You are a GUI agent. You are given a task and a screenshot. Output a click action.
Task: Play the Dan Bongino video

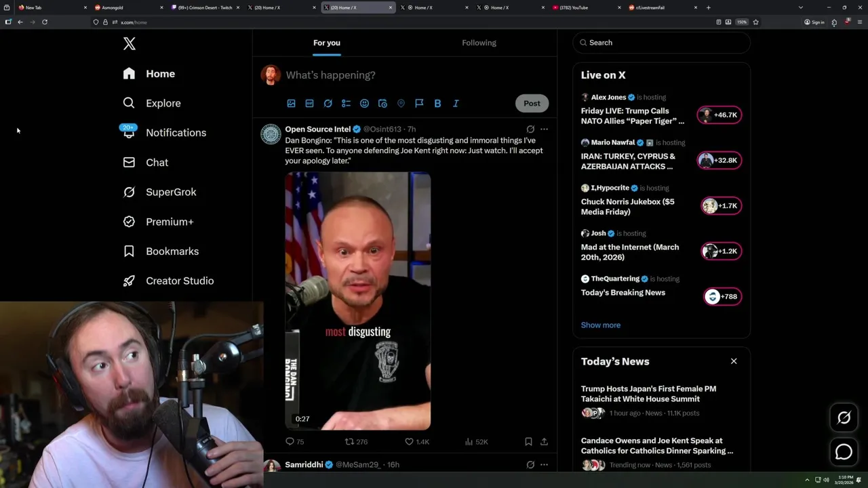pyautogui.click(x=358, y=301)
